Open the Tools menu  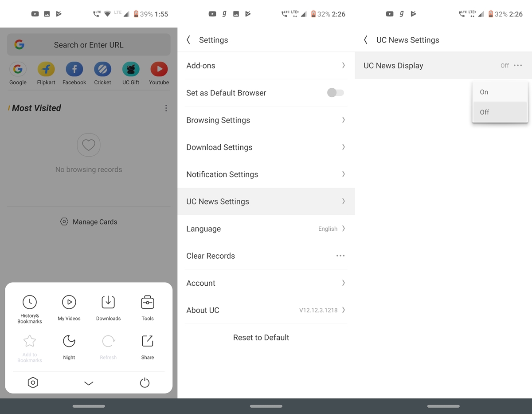tap(148, 308)
